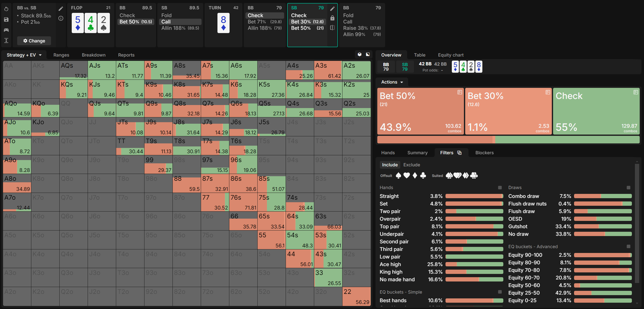Switch to the Equity chart tab
This screenshot has width=644, height=309.
(451, 55)
